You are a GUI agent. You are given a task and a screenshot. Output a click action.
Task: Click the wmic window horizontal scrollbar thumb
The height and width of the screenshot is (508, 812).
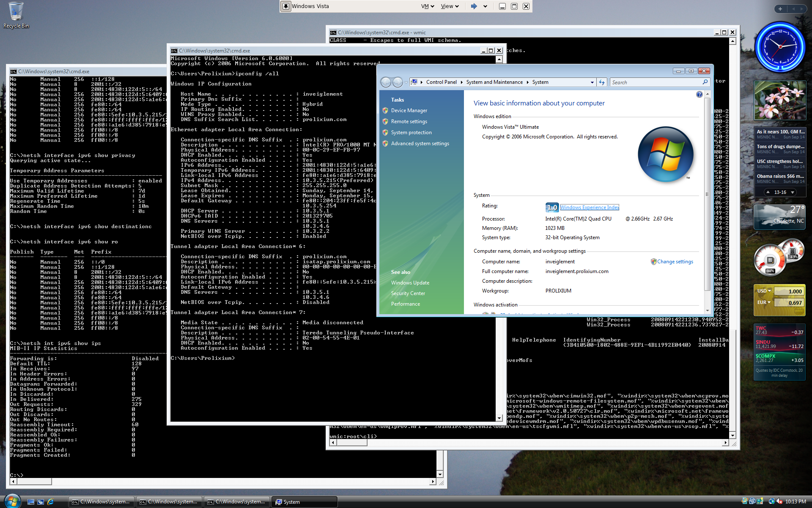pos(351,443)
